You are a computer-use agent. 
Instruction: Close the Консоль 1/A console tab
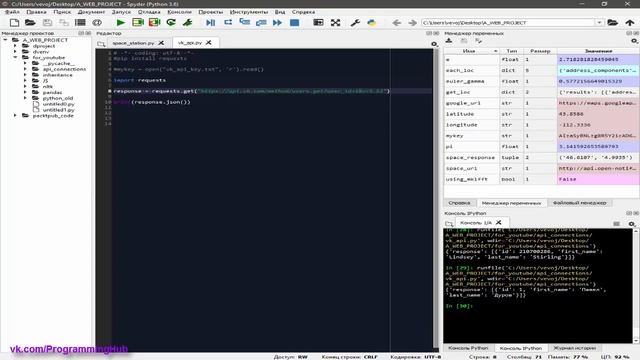point(498,222)
